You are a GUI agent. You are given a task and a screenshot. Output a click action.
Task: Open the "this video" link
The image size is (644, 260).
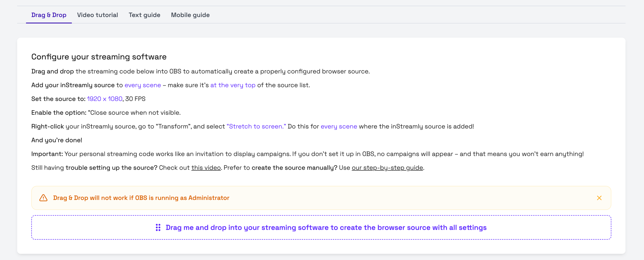(x=206, y=168)
